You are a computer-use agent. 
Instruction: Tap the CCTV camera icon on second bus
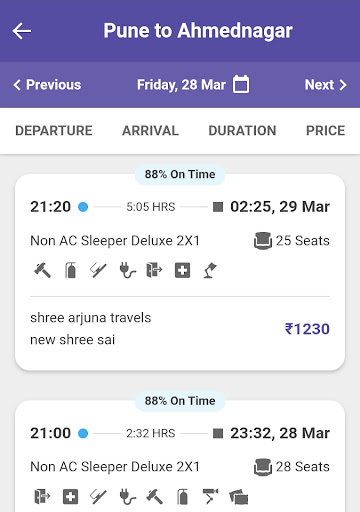(x=210, y=497)
